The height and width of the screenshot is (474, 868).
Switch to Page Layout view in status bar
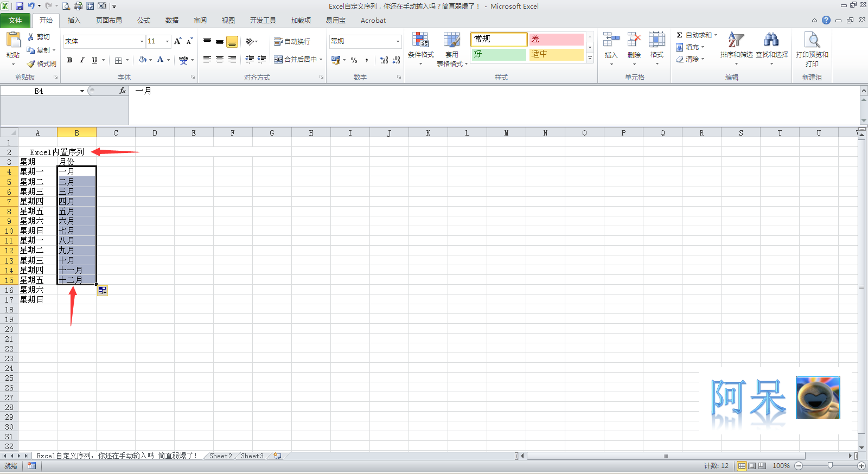coord(752,466)
